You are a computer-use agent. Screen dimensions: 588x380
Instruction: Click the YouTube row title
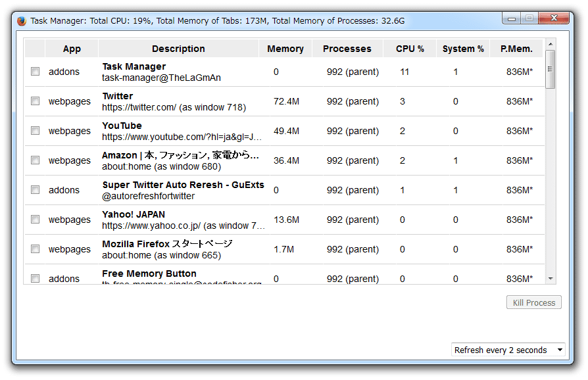[122, 126]
